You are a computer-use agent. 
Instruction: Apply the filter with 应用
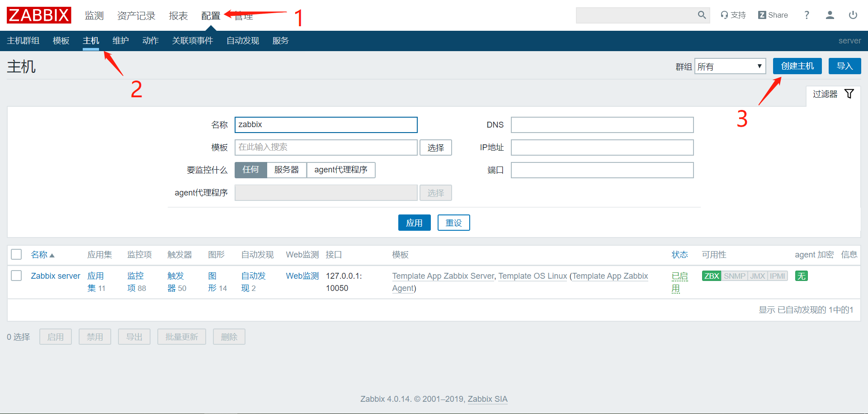(x=414, y=223)
